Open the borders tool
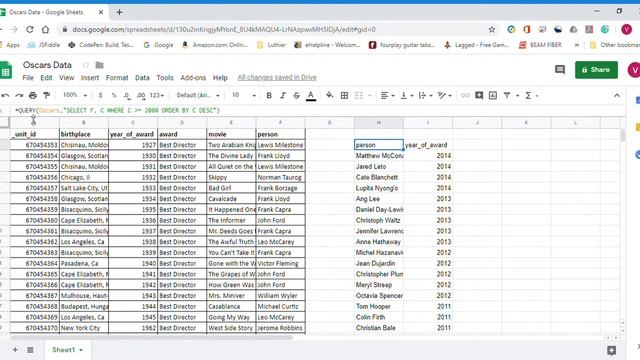This screenshot has height=360, width=640. (x=344, y=96)
